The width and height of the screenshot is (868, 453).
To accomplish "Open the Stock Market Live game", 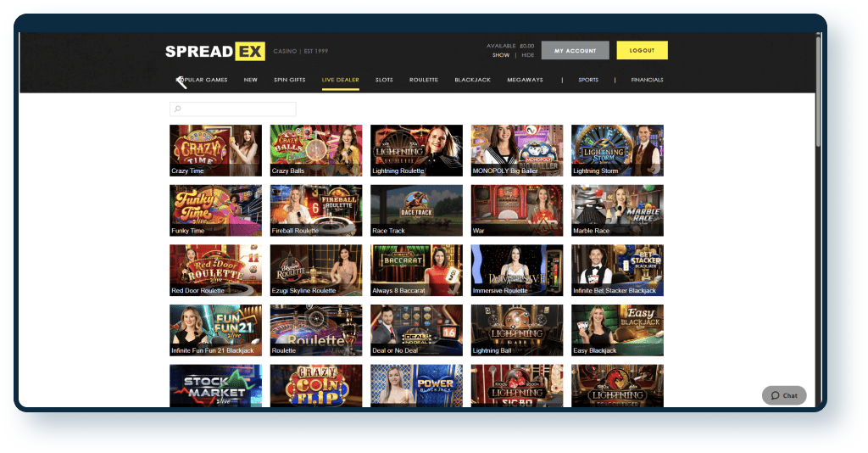I will [x=216, y=385].
